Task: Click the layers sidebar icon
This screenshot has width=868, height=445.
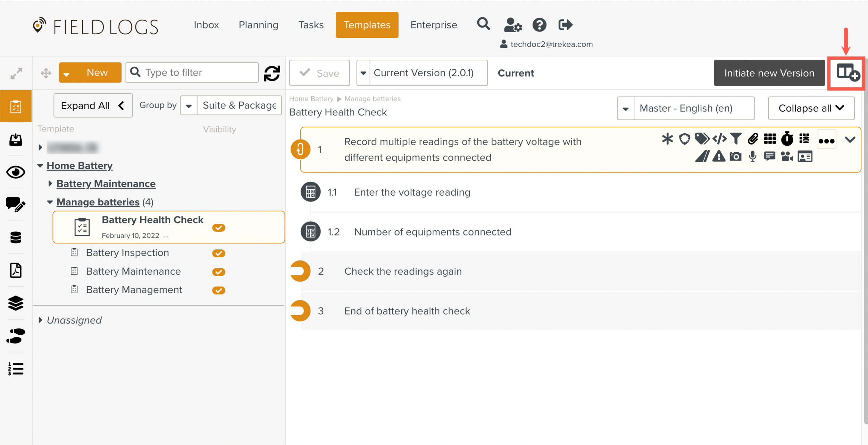Action: pyautogui.click(x=16, y=303)
